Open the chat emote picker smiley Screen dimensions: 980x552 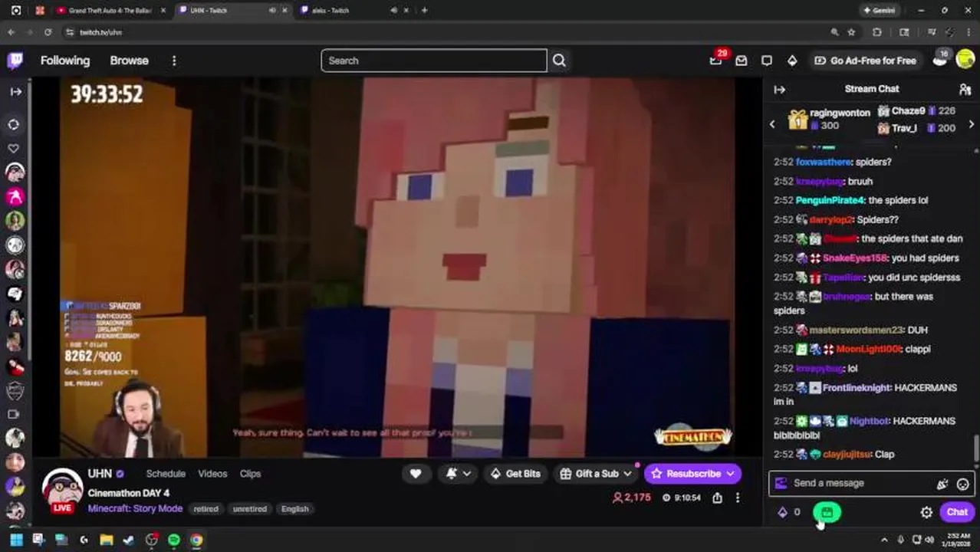(x=962, y=484)
